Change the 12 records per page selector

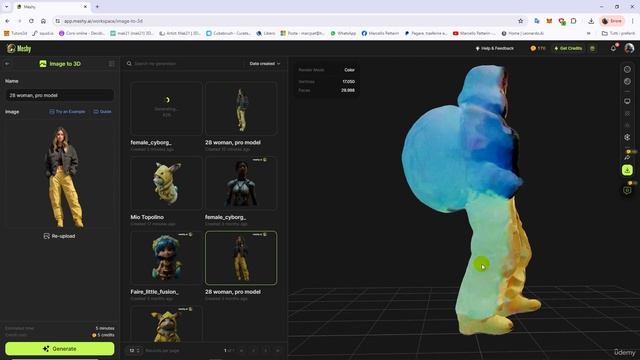tap(134, 350)
